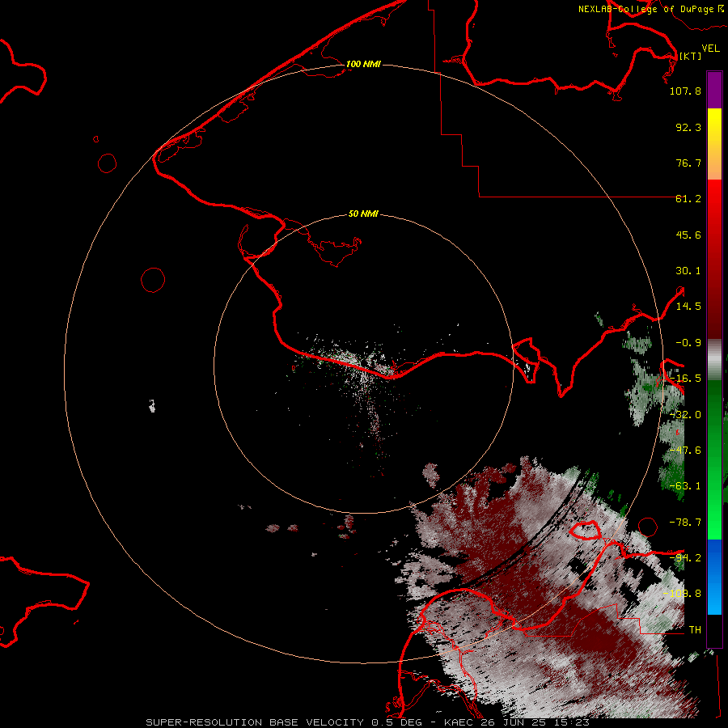Click the -47.6 velocity scale value
The image size is (728, 728).
click(685, 451)
